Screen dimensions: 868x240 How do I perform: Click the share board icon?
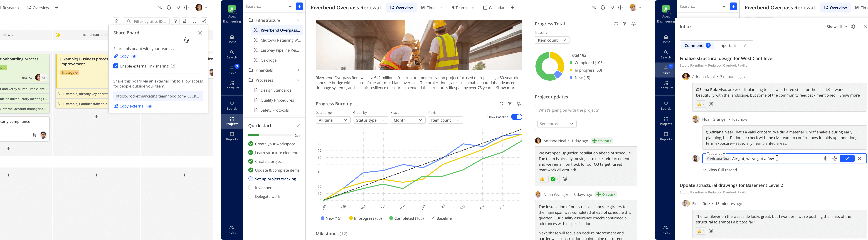pos(204,21)
